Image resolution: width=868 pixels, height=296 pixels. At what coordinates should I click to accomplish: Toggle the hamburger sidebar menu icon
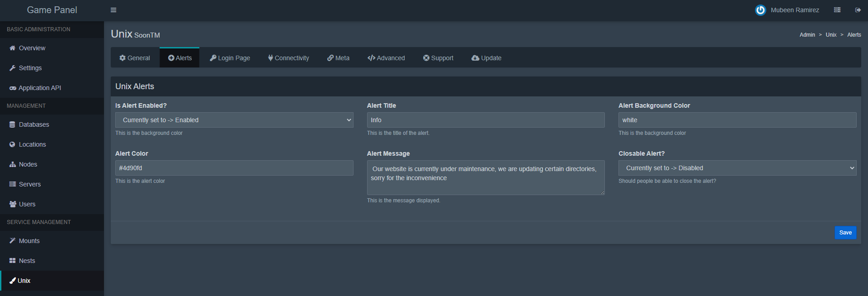(x=113, y=10)
